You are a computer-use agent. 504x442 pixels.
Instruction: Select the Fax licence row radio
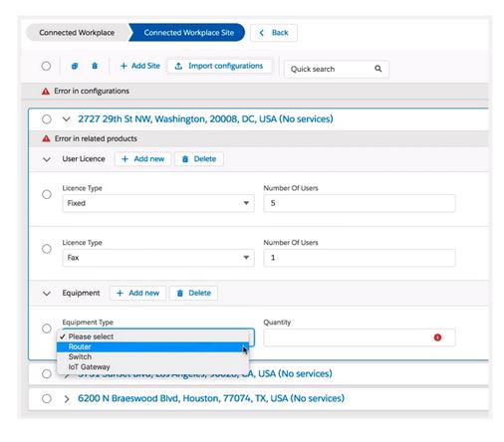(x=47, y=249)
